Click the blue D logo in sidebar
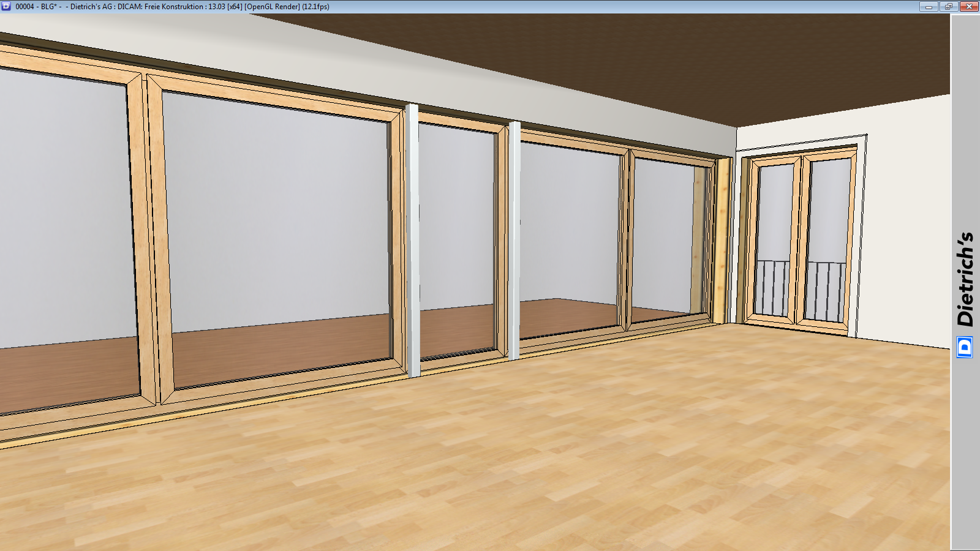The width and height of the screenshot is (980, 551). [965, 347]
